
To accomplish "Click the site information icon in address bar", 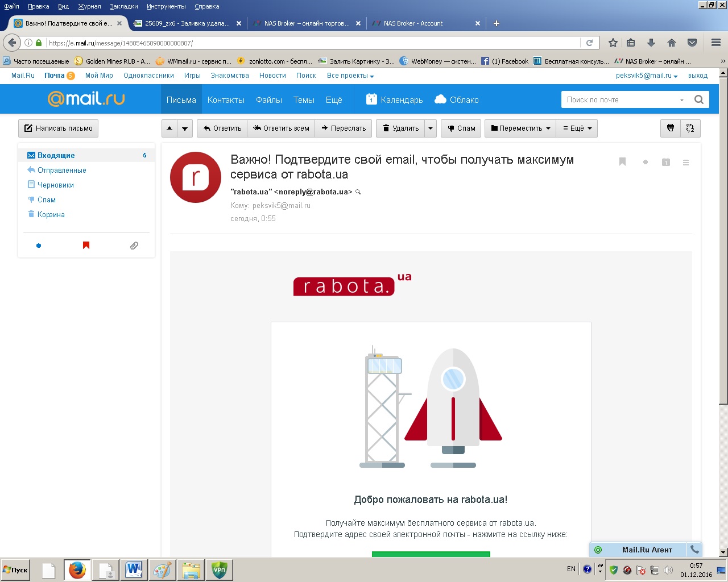I will tap(28, 43).
